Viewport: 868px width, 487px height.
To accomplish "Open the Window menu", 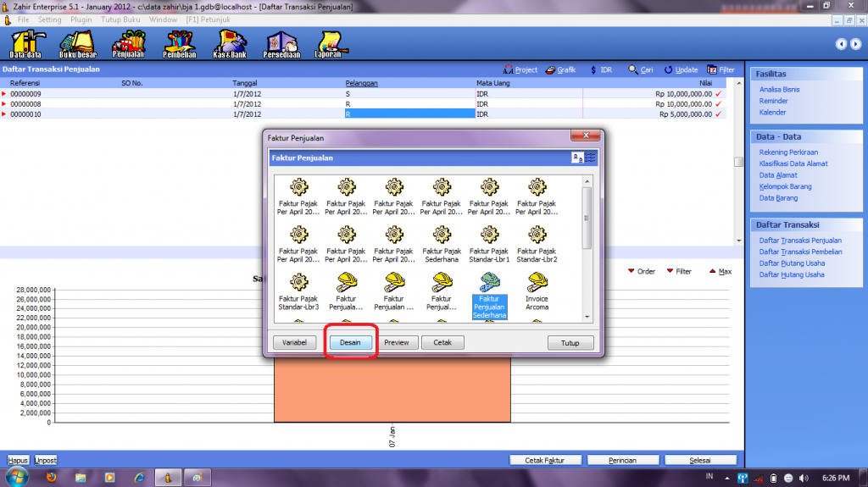I will [164, 19].
